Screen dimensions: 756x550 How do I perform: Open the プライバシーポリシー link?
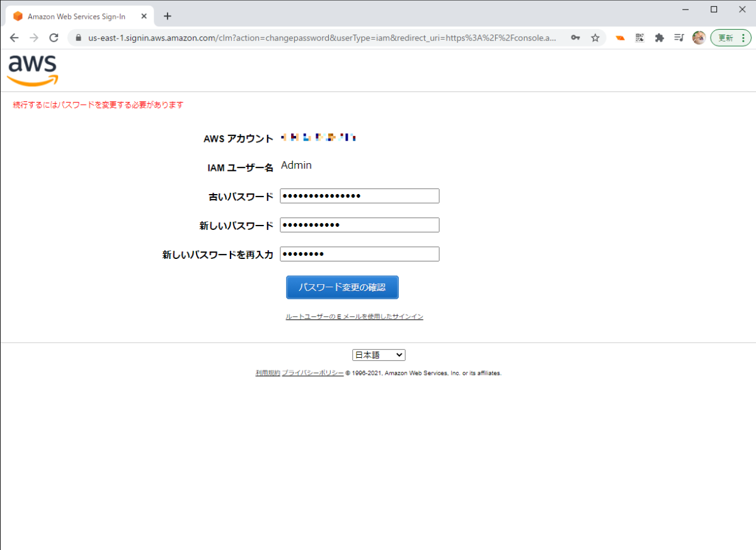[x=313, y=373]
